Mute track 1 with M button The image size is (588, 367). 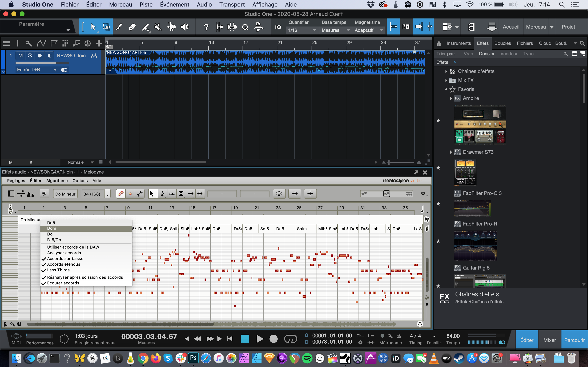[x=21, y=56]
